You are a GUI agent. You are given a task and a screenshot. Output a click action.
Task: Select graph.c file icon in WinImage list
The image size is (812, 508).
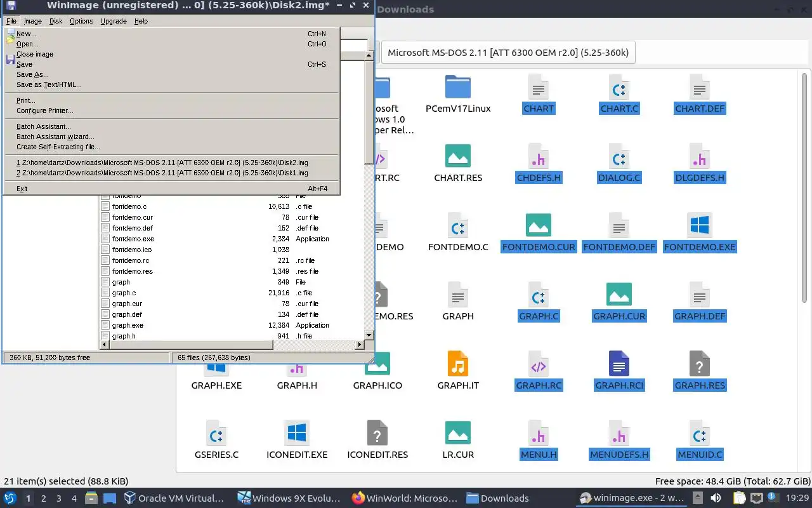tap(105, 293)
